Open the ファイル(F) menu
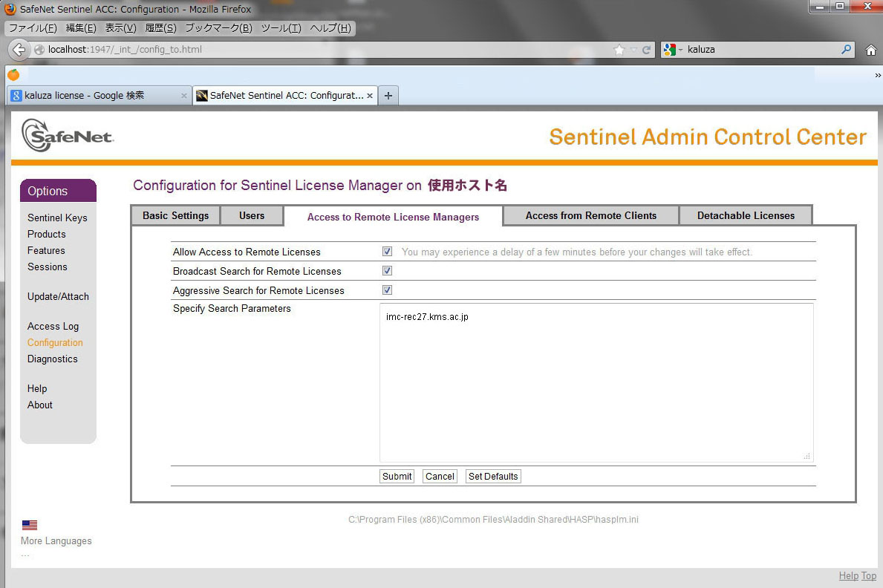 (x=33, y=28)
